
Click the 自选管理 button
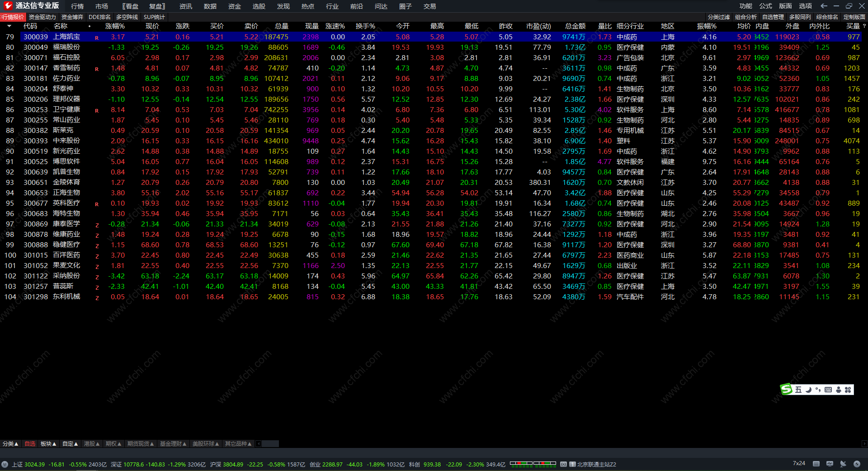773,17
